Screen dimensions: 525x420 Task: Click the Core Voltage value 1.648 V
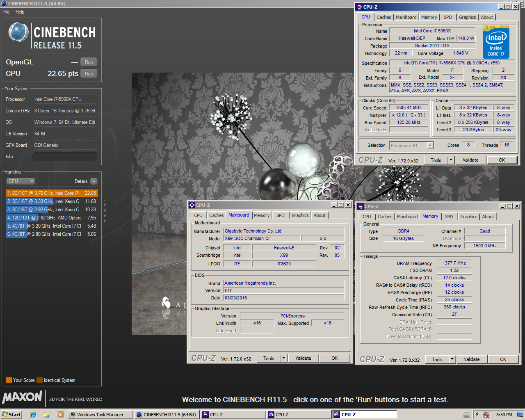click(461, 53)
